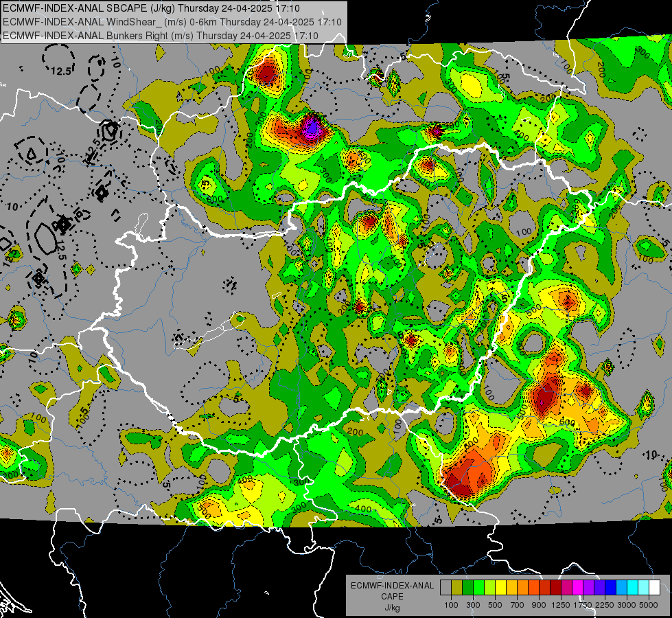Viewport: 672px width, 618px height.
Task: Click the magenta legend swatch
Action: pyautogui.click(x=578, y=588)
